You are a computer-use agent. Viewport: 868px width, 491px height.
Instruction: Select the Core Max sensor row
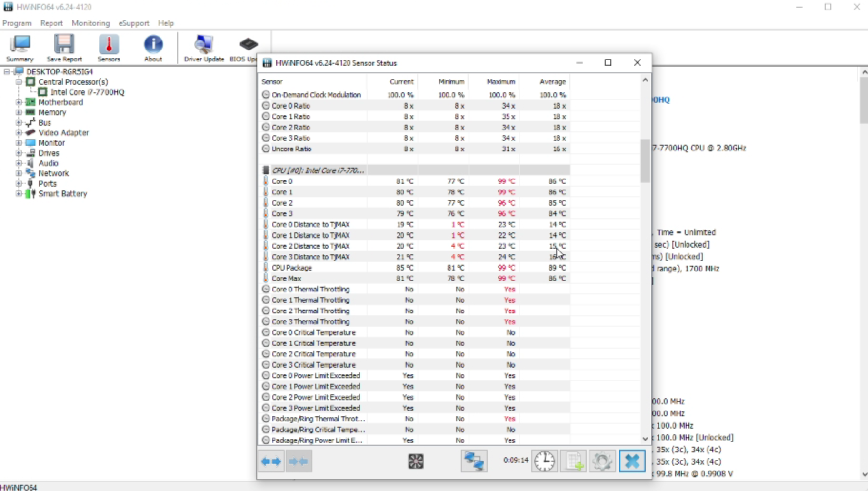pyautogui.click(x=415, y=279)
